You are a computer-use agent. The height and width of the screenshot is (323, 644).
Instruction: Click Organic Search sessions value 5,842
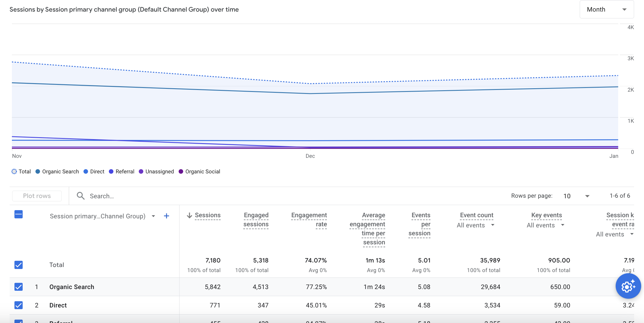click(213, 287)
